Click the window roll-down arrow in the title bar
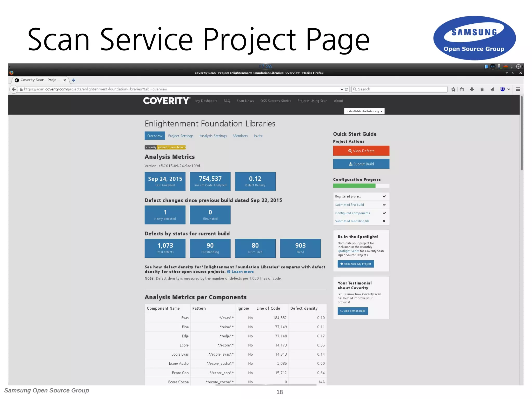This screenshot has width=532, height=399. (506, 73)
